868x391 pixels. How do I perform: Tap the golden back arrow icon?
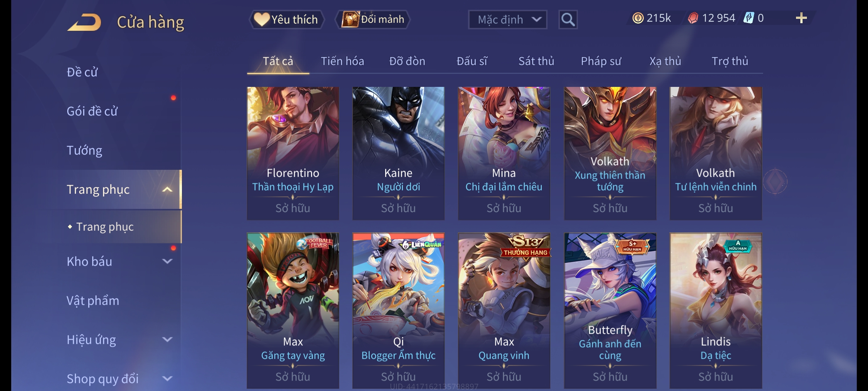pos(84,22)
